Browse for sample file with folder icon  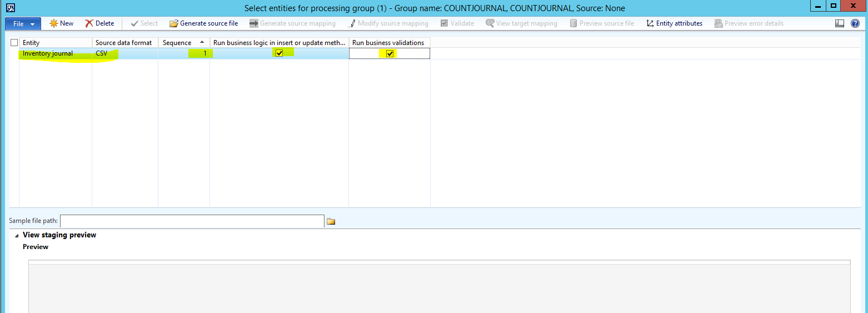coord(331,221)
